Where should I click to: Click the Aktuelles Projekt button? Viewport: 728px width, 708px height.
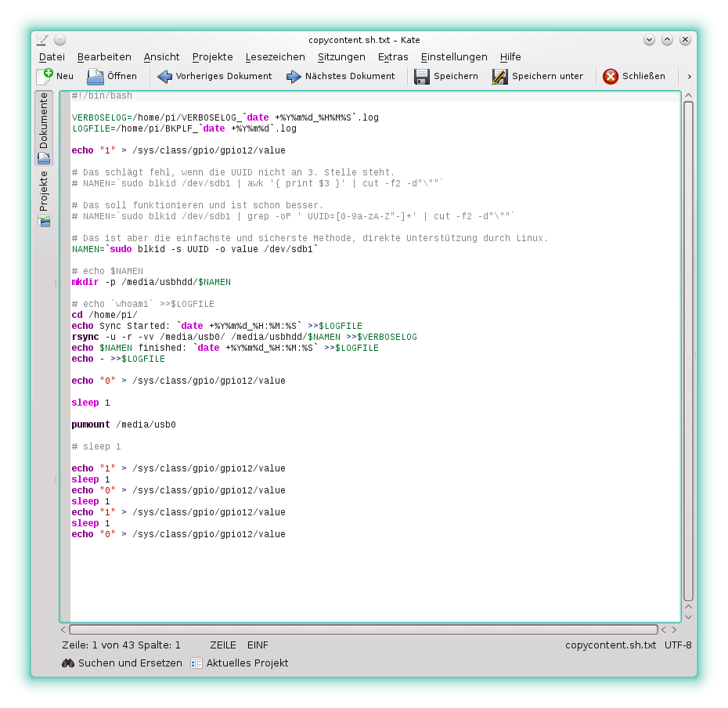[240, 663]
